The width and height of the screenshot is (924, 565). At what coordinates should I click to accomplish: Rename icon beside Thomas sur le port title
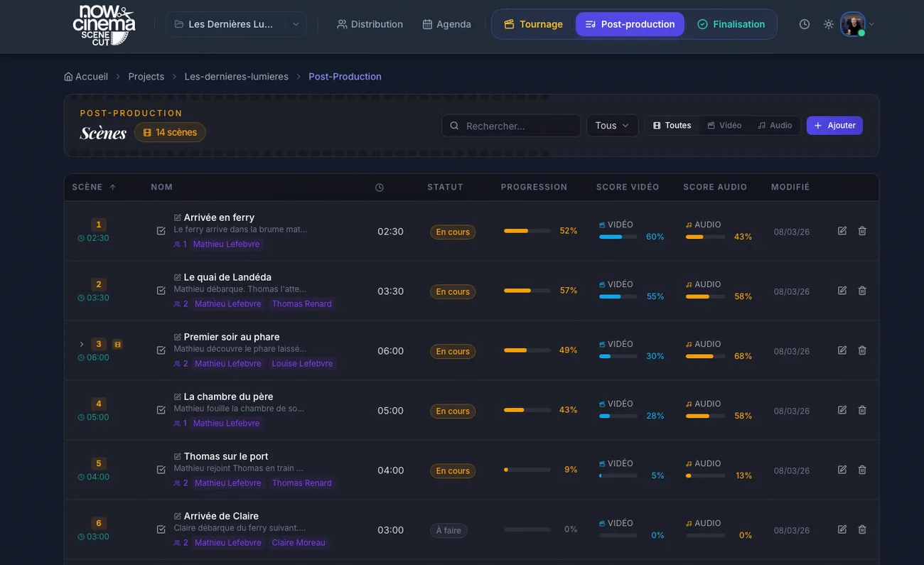[178, 456]
